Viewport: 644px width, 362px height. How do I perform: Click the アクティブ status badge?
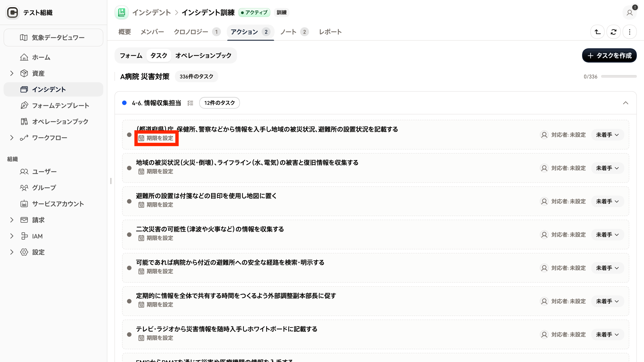(254, 13)
